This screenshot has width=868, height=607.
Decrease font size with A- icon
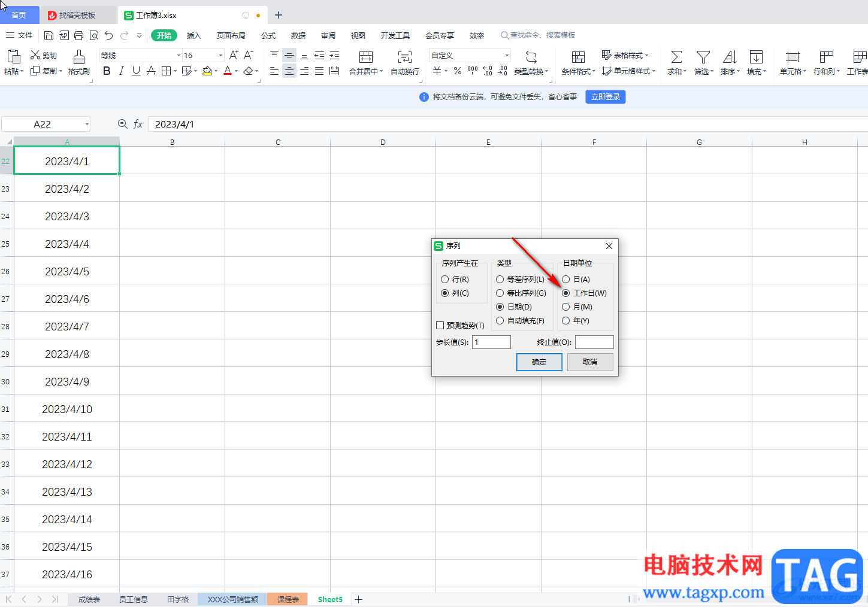(249, 55)
